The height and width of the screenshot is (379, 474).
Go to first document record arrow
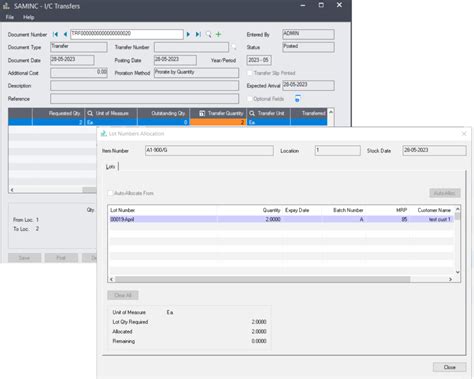coord(55,34)
